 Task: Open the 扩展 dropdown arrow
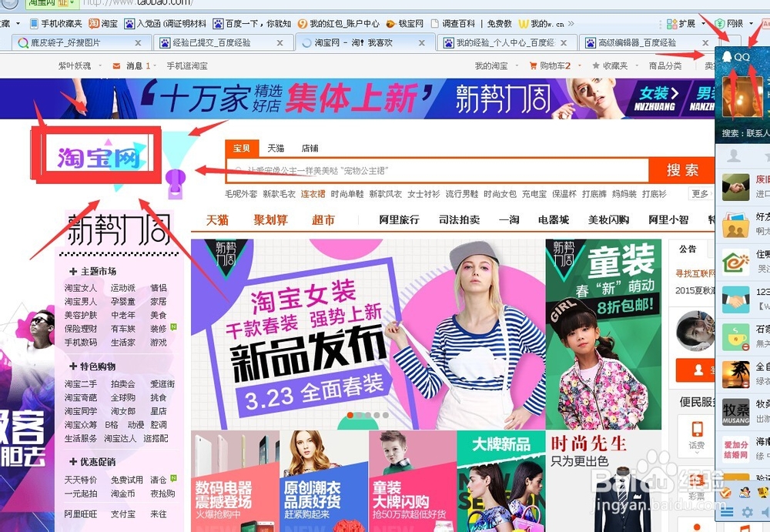click(702, 24)
